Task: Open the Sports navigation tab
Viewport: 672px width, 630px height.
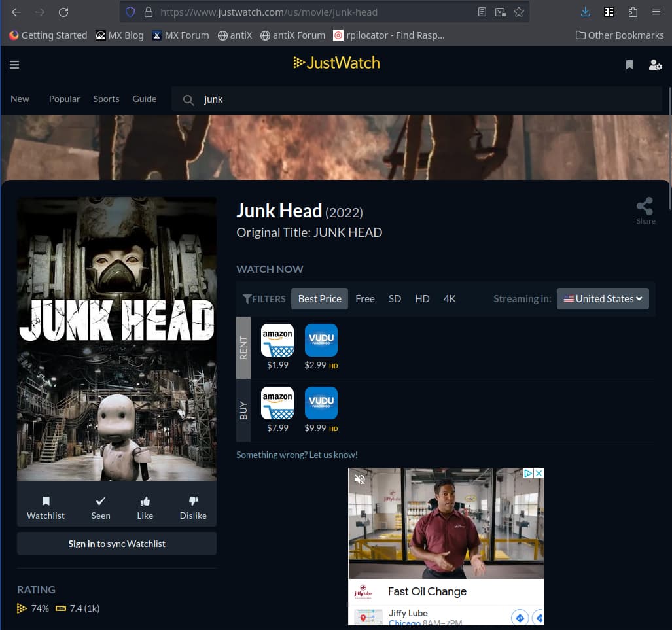Action: pos(106,99)
